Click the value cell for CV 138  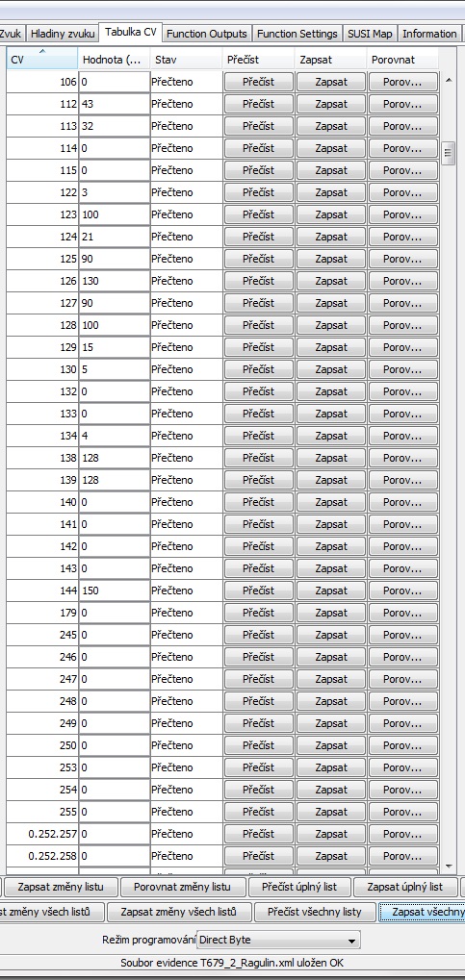[x=115, y=458]
